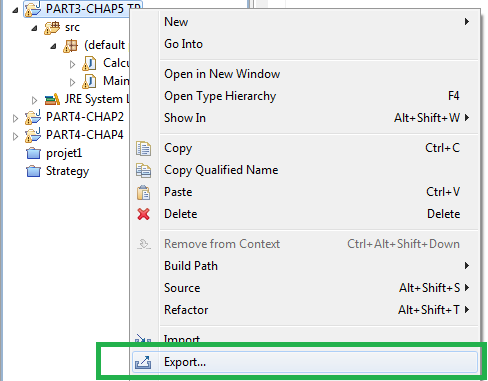Click the Alt+Shift+W shortcut text

427,118
